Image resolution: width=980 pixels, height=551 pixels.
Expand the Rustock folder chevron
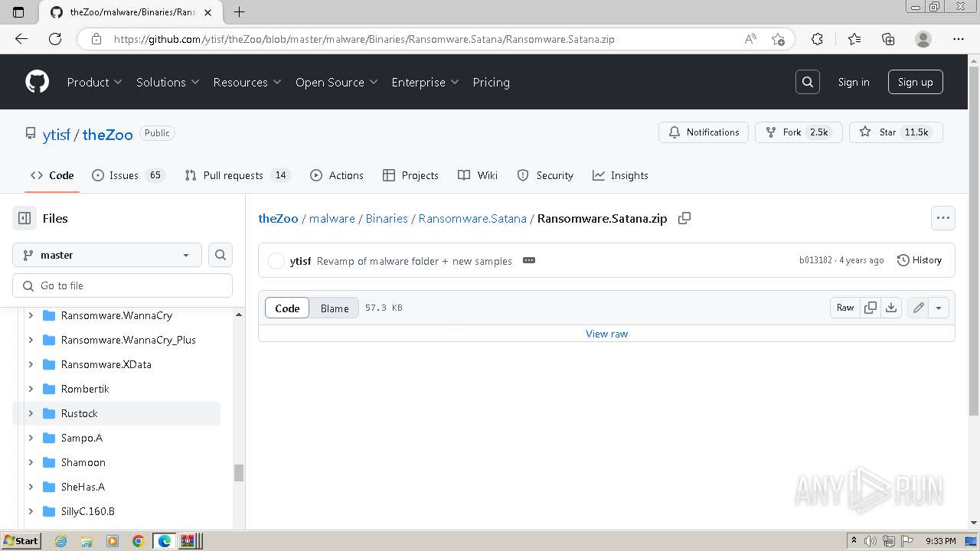[31, 413]
